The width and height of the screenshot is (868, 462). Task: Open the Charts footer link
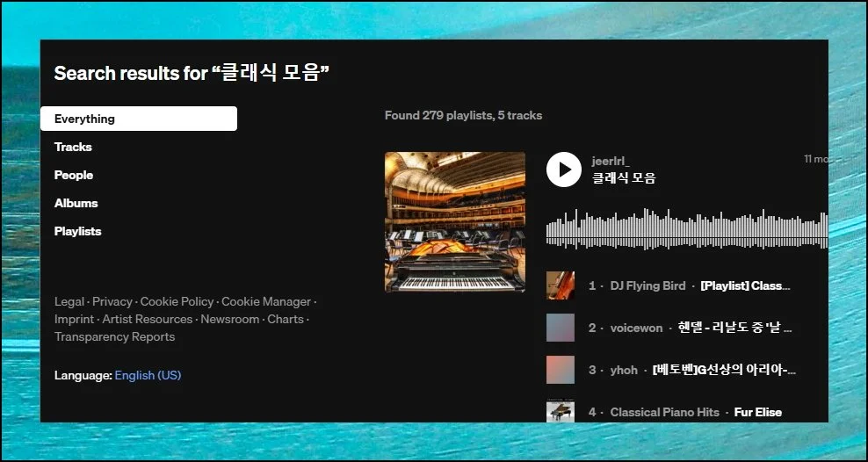pyautogui.click(x=286, y=319)
